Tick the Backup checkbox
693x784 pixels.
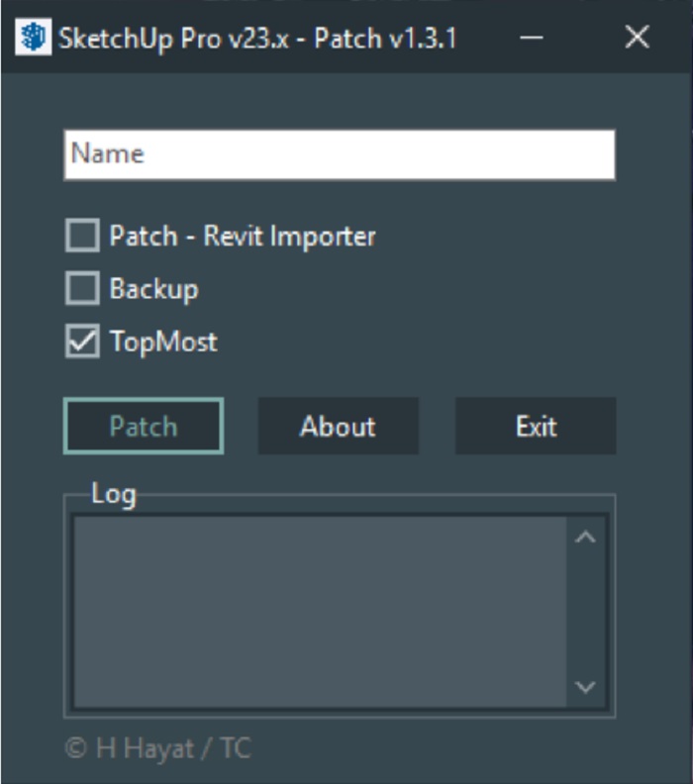tap(82, 289)
